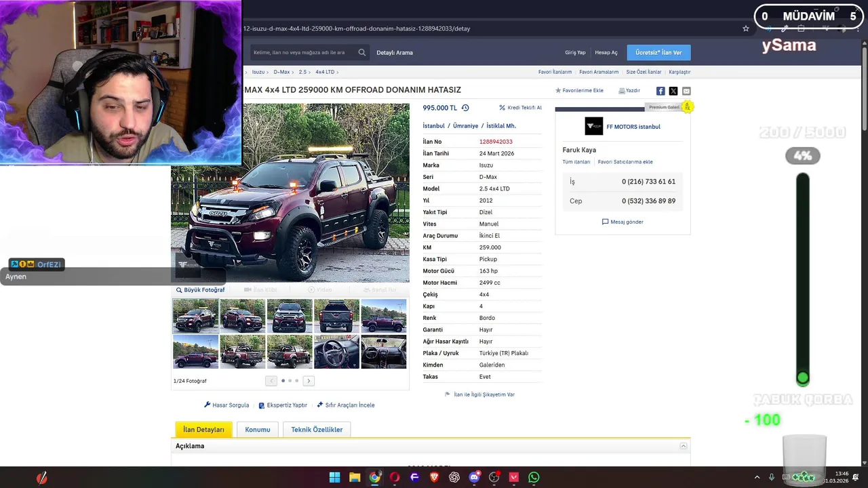The width and height of the screenshot is (868, 488).
Task: Click Ücretsiz İlan Ver button
Action: (x=658, y=52)
